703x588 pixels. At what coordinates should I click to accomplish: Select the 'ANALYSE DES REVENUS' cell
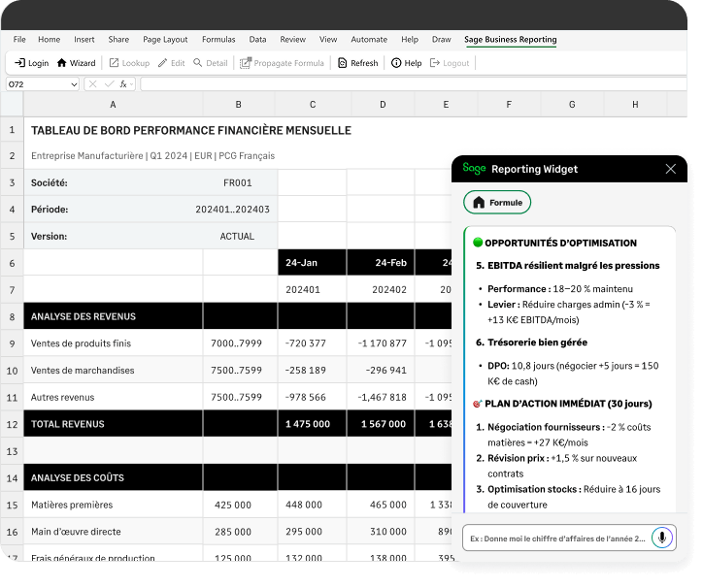point(113,316)
